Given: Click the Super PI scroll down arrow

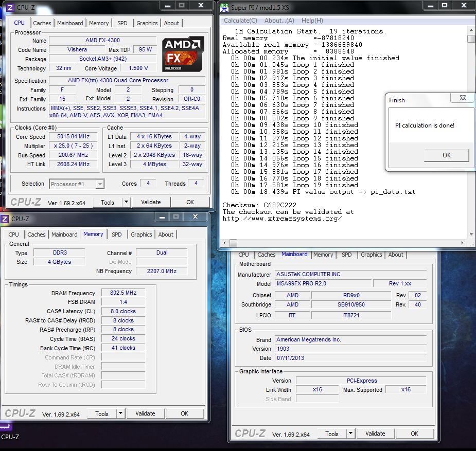Looking at the screenshot, I should pos(471,234).
